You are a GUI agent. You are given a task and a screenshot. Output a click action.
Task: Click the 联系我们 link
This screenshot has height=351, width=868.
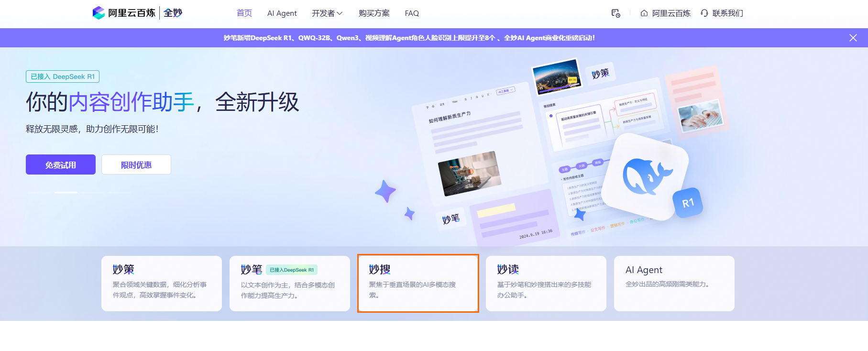pyautogui.click(x=727, y=13)
